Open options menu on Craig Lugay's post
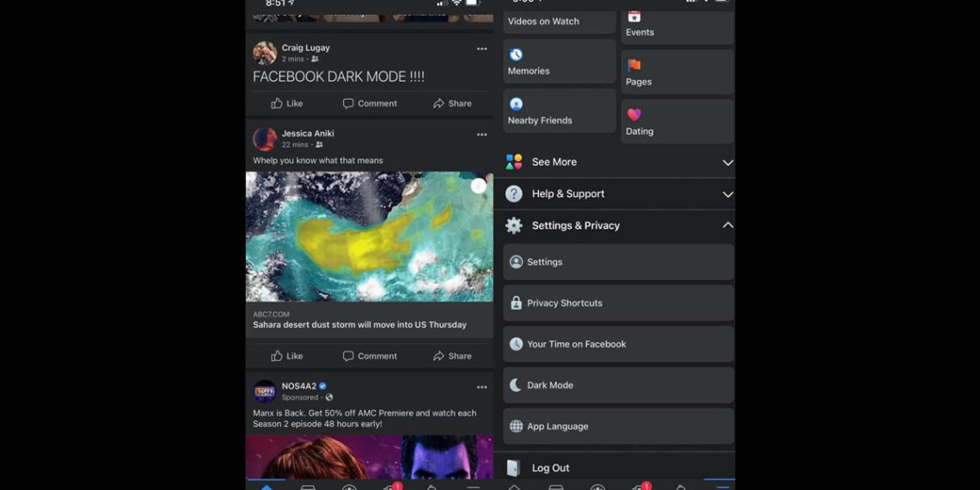Image resolution: width=980 pixels, height=490 pixels. (x=481, y=49)
